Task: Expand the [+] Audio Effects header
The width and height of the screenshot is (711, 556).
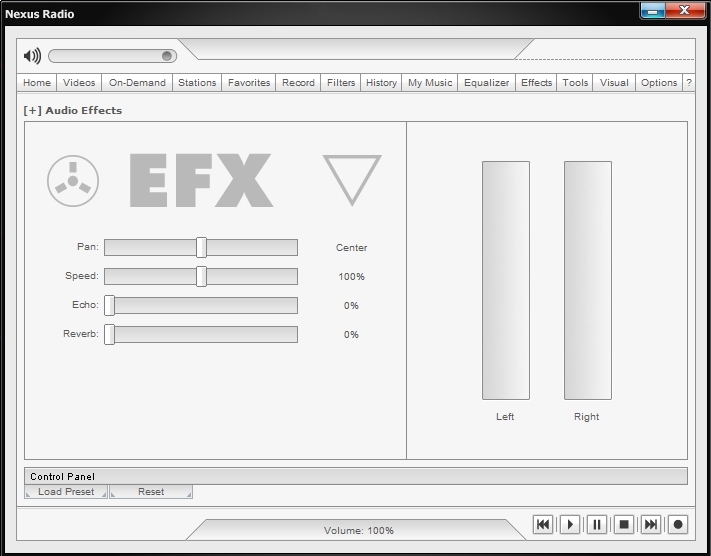Action: [73, 110]
